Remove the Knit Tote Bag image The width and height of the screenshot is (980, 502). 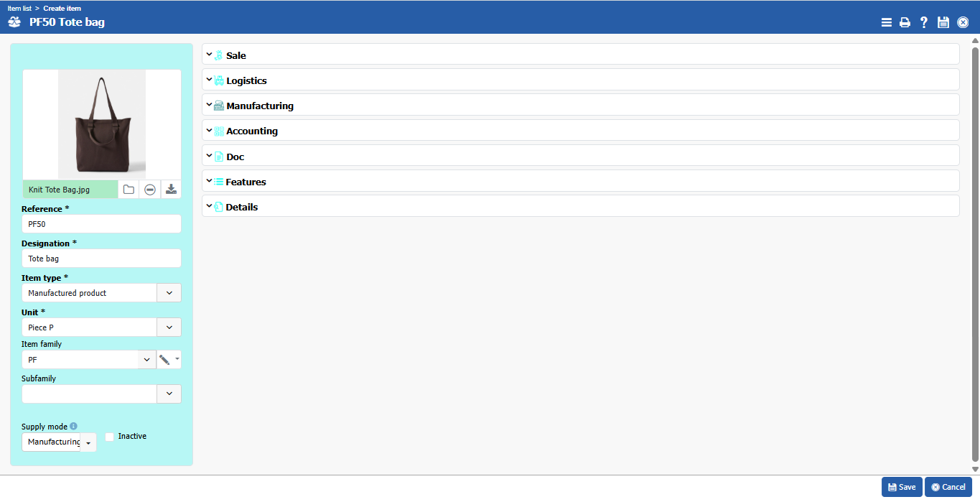point(149,190)
